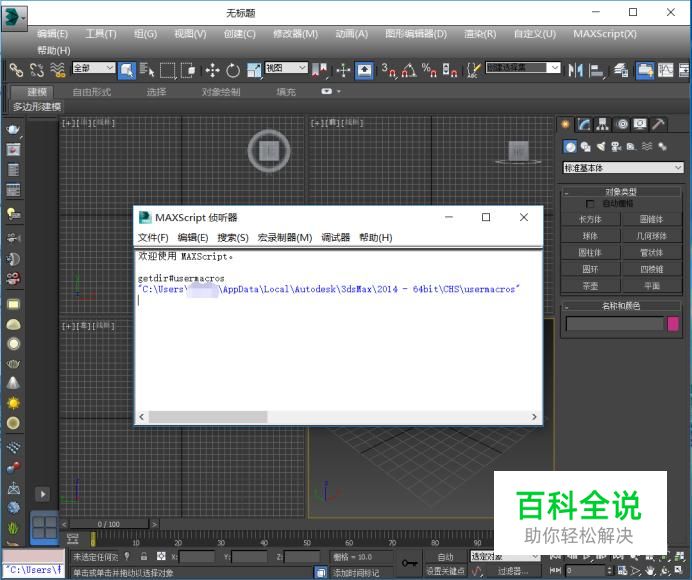Open the MAXScript(X) main menu
The height and width of the screenshot is (580, 692).
pyautogui.click(x=605, y=34)
